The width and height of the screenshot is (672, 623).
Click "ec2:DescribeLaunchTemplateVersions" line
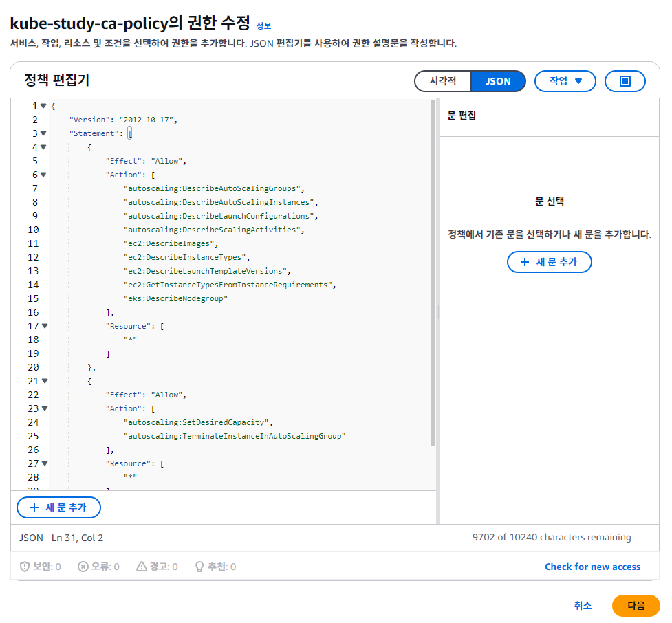pos(207,271)
